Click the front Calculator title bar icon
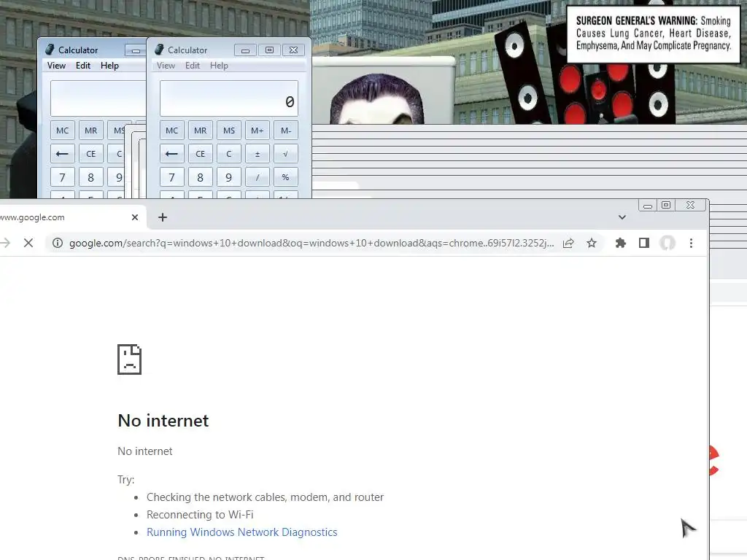The image size is (747, 560). pyautogui.click(x=160, y=50)
